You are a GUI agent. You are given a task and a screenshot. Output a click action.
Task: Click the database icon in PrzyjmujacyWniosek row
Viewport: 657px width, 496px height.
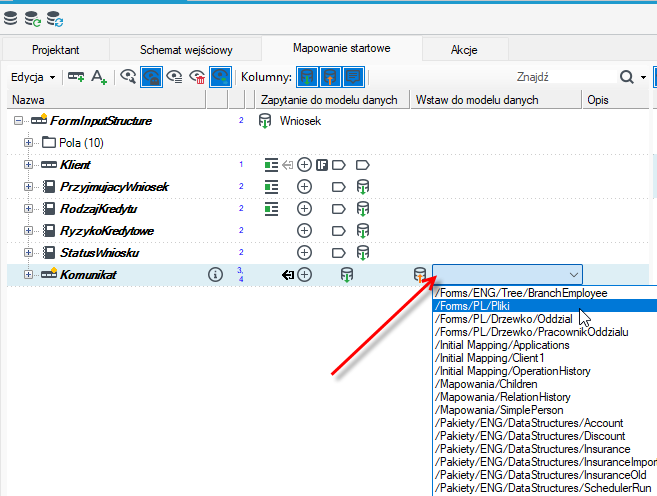[362, 187]
